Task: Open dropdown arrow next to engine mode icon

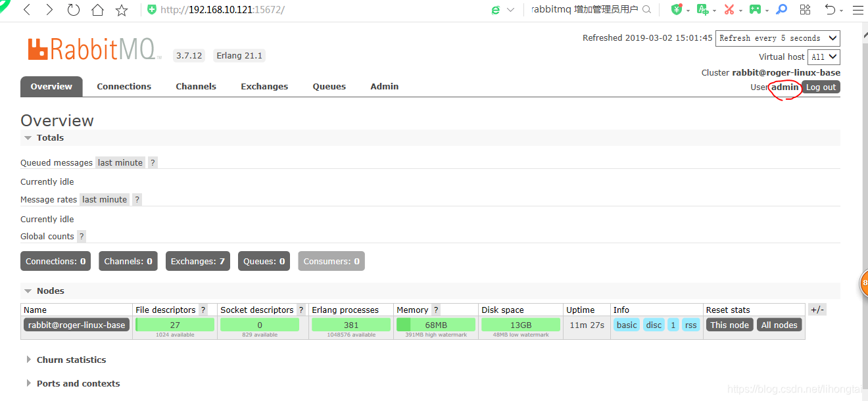Action: [510, 10]
